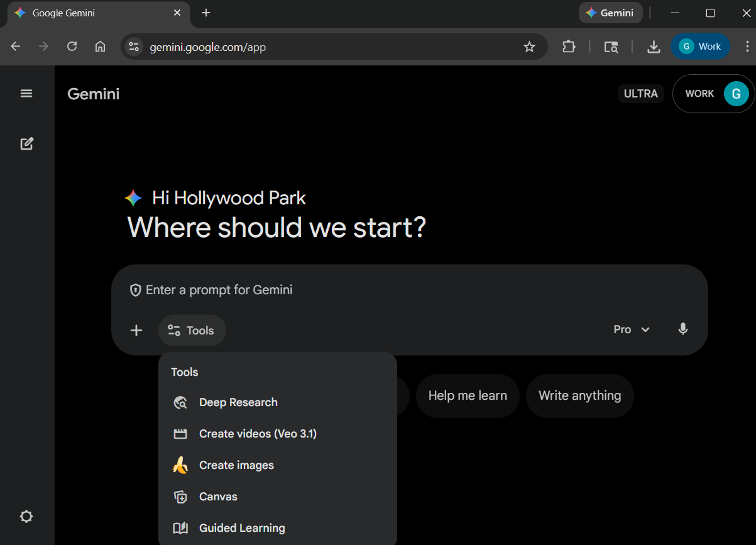Click the browser forward arrow
This screenshot has width=756, height=545.
click(43, 47)
